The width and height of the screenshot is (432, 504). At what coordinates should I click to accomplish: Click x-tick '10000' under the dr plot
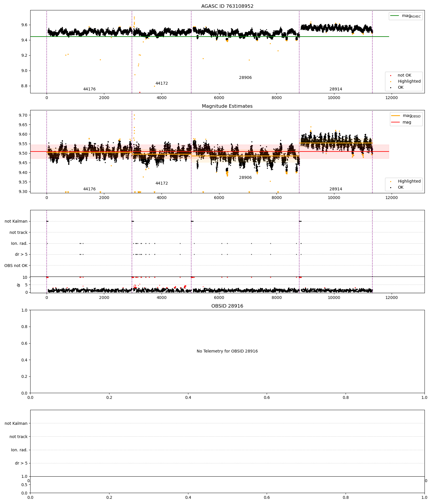[x=334, y=298]
